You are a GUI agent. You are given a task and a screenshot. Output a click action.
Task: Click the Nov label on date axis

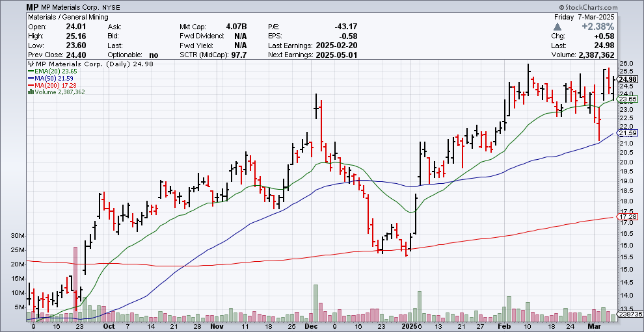point(216,327)
